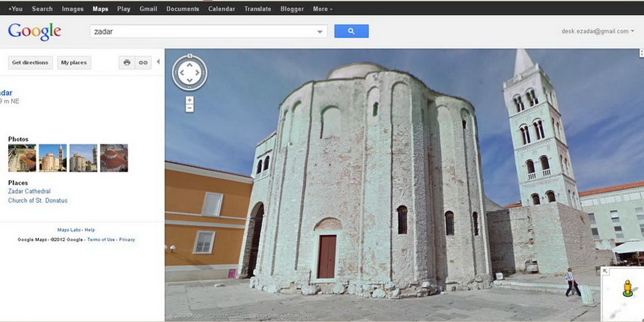644x322 pixels.
Task: Open the second photo thumbnail
Action: [52, 158]
